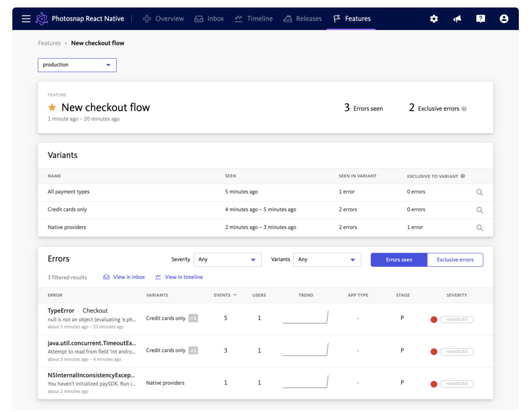Open the user account icon

(504, 18)
